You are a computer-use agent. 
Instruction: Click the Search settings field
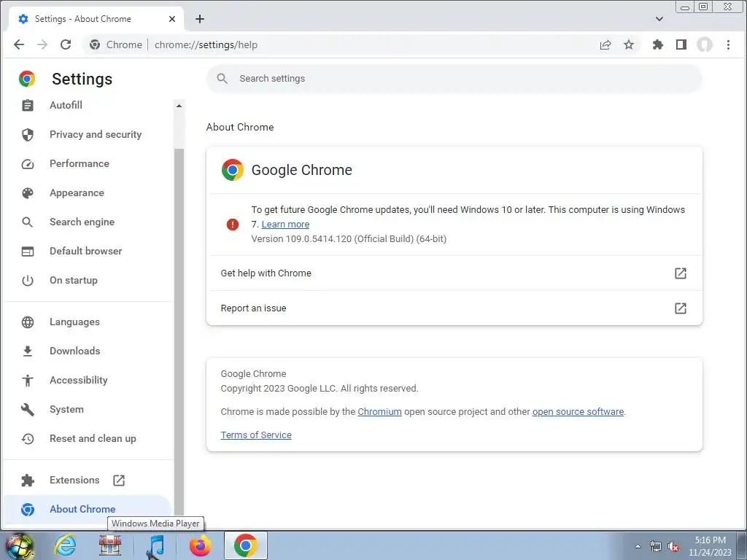(x=454, y=79)
